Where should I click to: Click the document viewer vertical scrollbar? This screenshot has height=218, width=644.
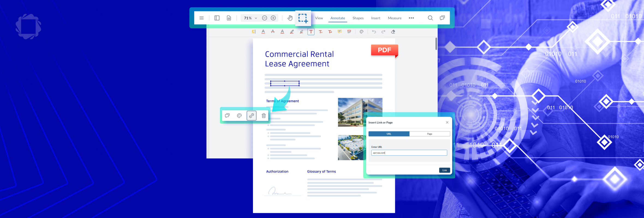(436, 44)
